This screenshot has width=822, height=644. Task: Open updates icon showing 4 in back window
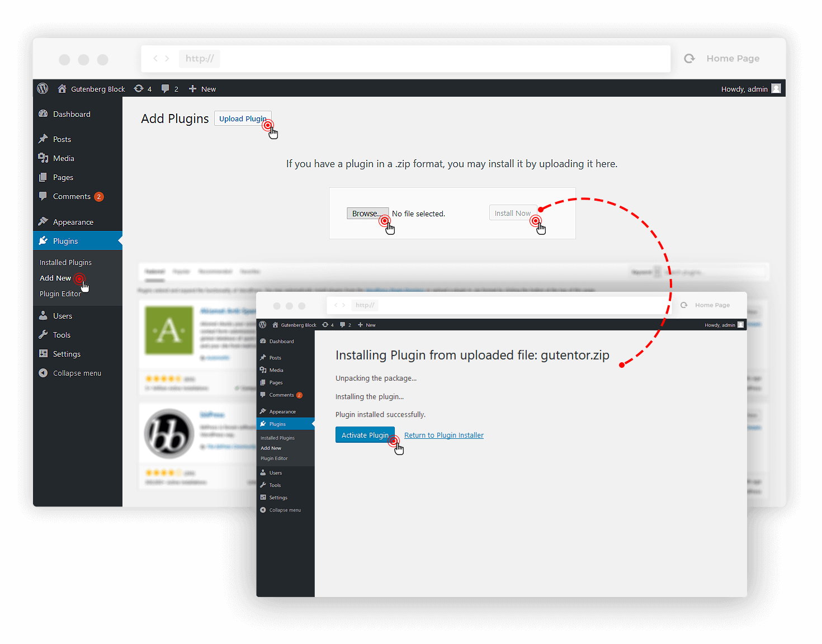click(x=139, y=88)
